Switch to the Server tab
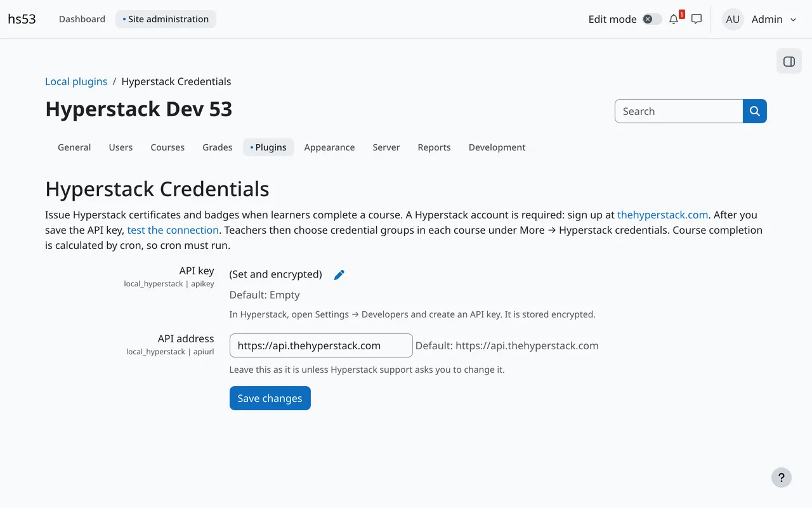Viewport: 812px width, 508px height. tap(386, 147)
